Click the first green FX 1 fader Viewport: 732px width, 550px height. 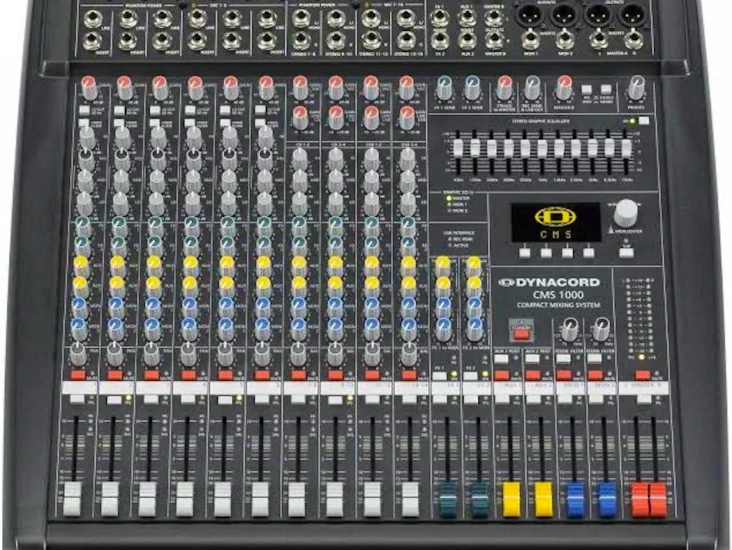[x=446, y=496]
